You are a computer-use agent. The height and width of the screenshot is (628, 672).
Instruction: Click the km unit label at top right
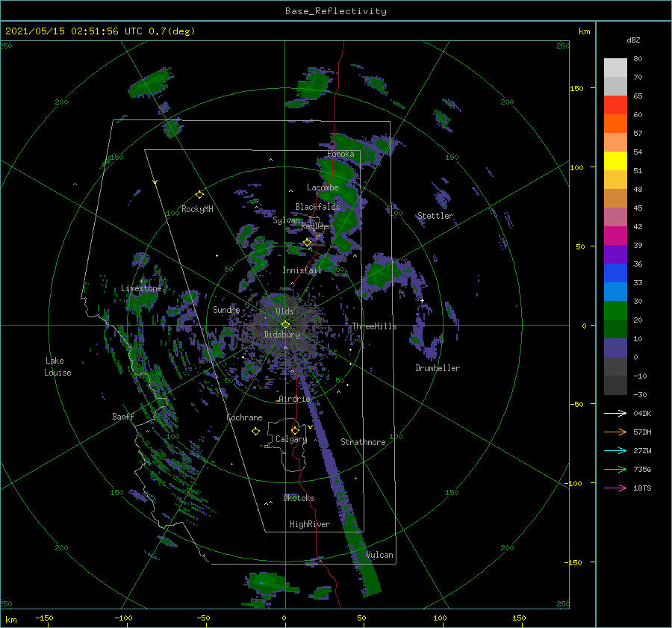tap(584, 31)
